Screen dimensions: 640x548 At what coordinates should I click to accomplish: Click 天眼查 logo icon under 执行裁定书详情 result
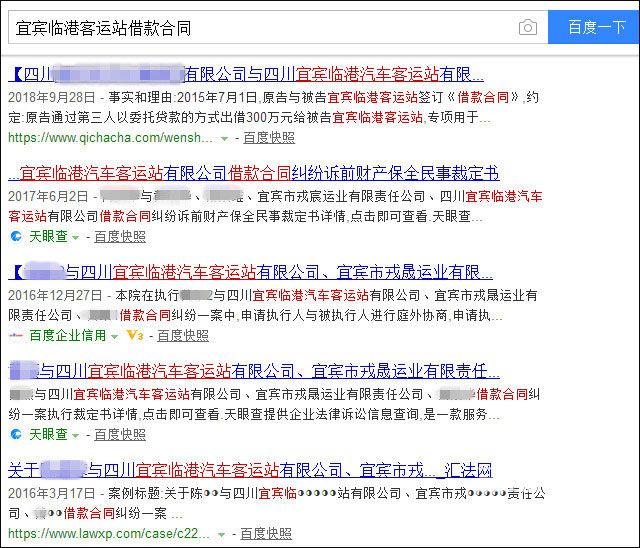click(x=16, y=434)
